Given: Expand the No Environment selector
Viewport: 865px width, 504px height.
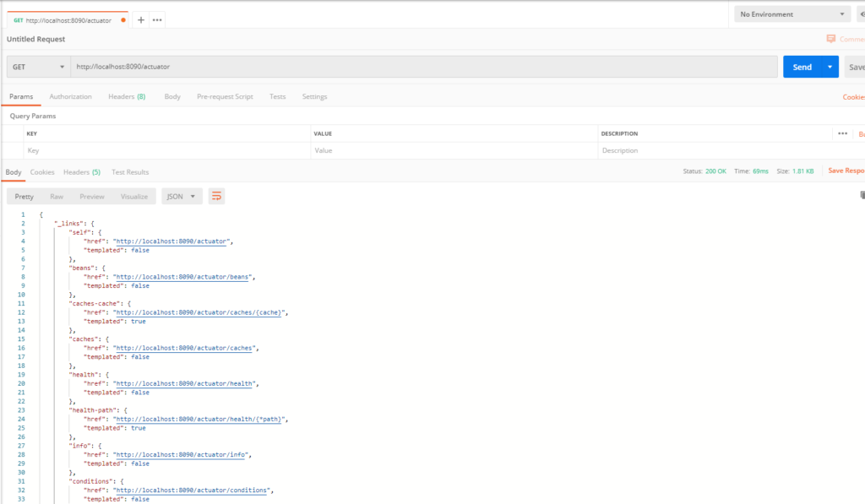Looking at the screenshot, I should [x=792, y=14].
